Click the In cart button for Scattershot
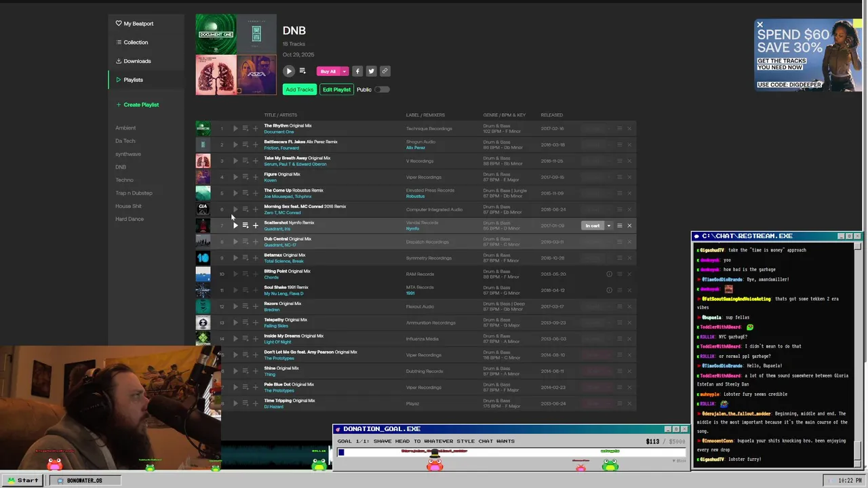The height and width of the screenshot is (488, 868). pyautogui.click(x=593, y=226)
